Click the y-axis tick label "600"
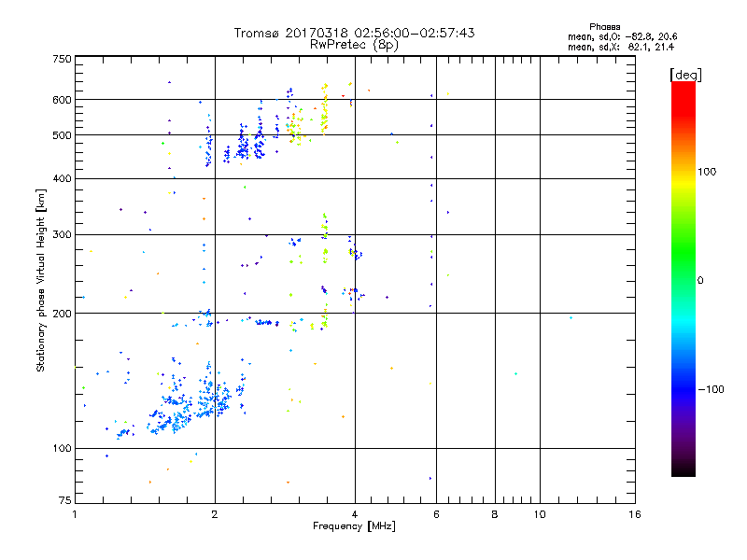This screenshot has width=747, height=560. pyautogui.click(x=62, y=100)
